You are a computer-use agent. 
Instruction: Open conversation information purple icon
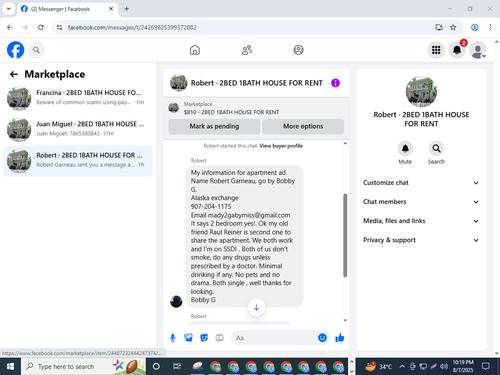(x=335, y=83)
